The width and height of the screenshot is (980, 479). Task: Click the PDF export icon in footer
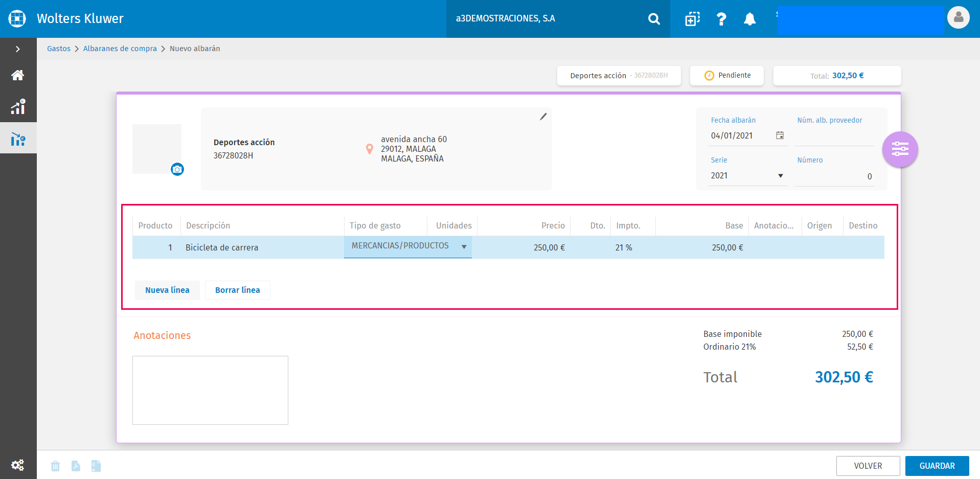[76, 466]
